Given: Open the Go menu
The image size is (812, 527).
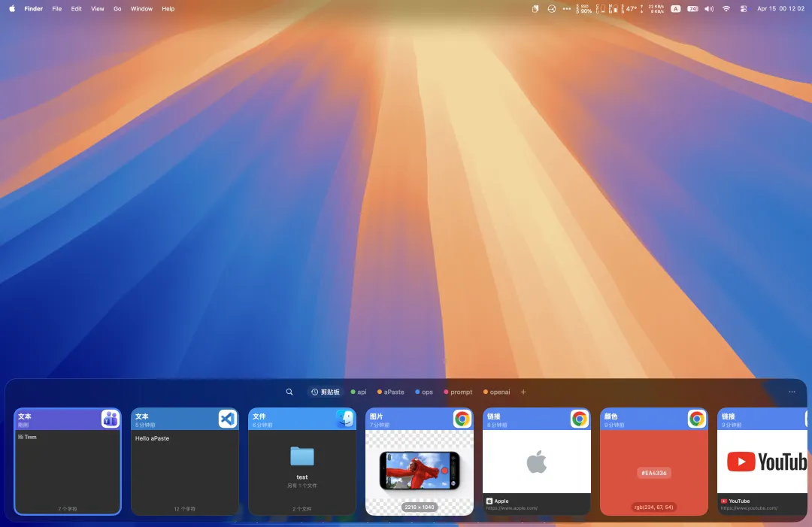Looking at the screenshot, I should coord(117,9).
